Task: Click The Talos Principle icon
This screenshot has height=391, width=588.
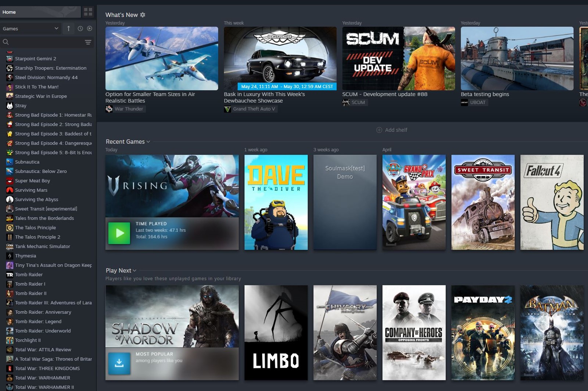Action: click(x=10, y=227)
